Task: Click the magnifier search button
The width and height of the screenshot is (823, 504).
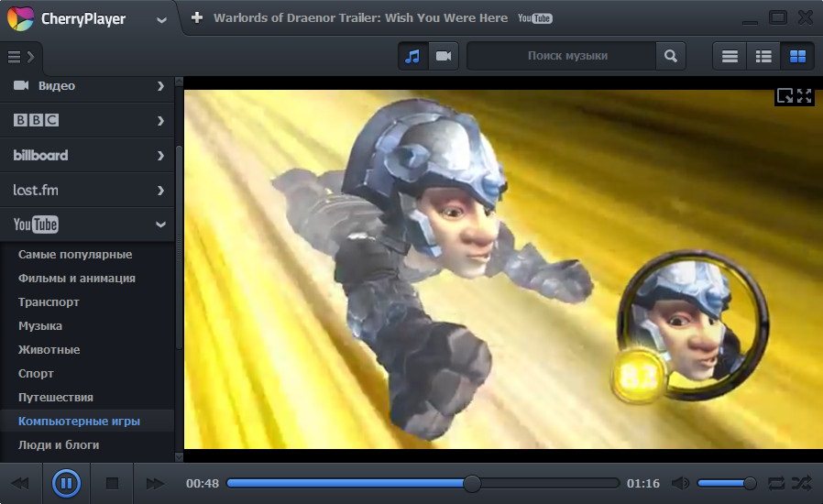Action: pos(670,56)
